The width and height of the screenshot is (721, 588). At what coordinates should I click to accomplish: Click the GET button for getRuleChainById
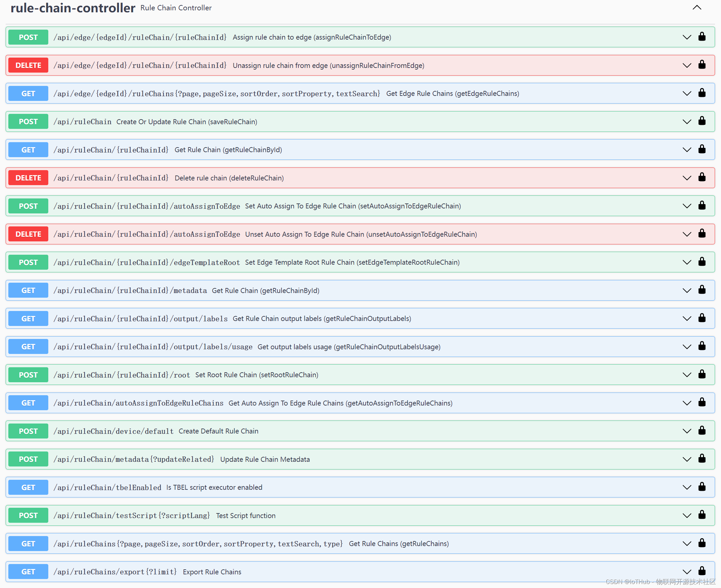(28, 150)
